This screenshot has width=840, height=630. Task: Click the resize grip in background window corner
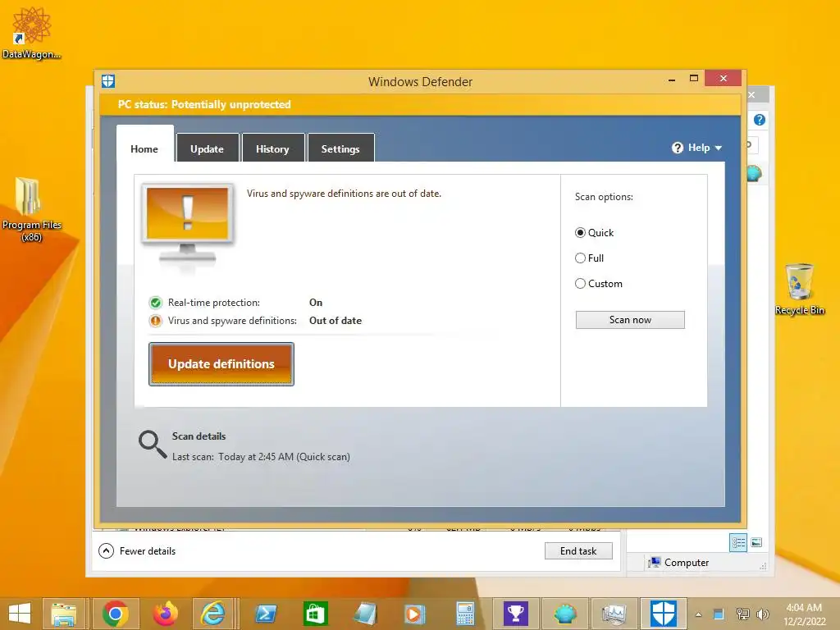point(763,566)
